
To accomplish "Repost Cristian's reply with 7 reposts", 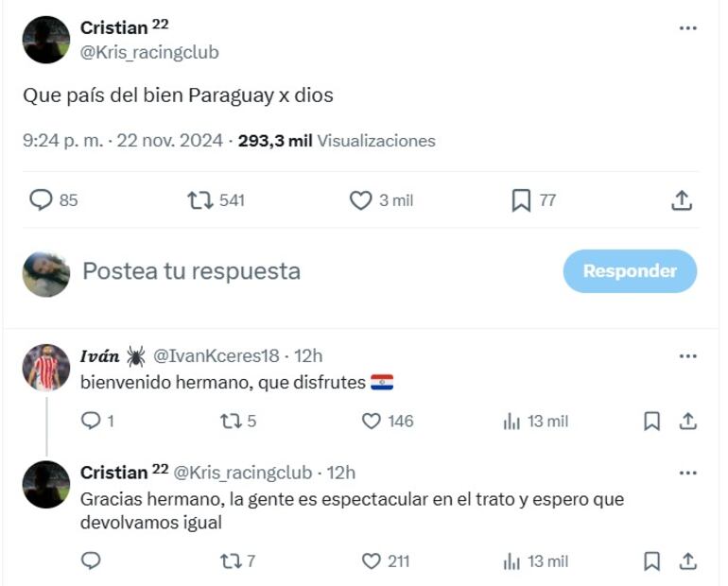I will pyautogui.click(x=230, y=561).
